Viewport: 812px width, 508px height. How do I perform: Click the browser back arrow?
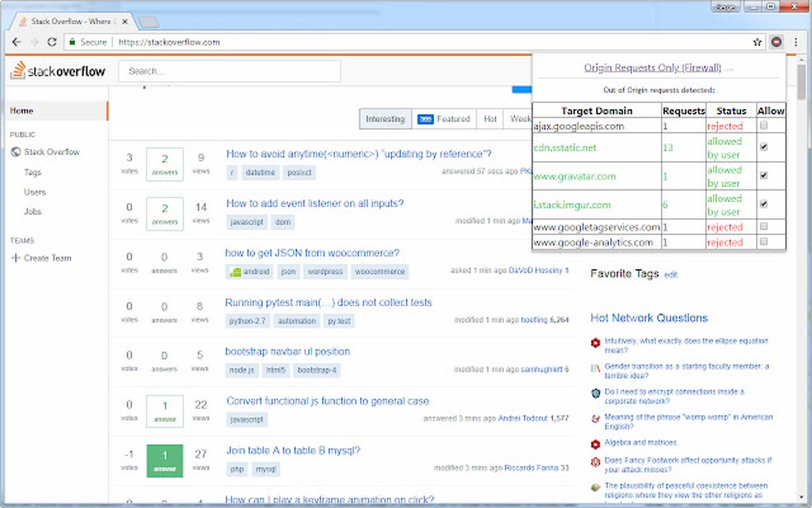(16, 42)
